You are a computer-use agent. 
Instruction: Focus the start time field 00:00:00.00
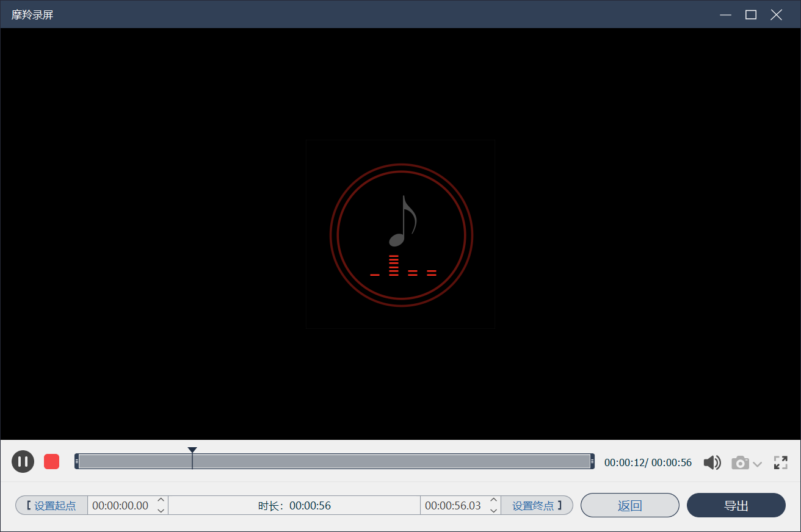coord(120,505)
